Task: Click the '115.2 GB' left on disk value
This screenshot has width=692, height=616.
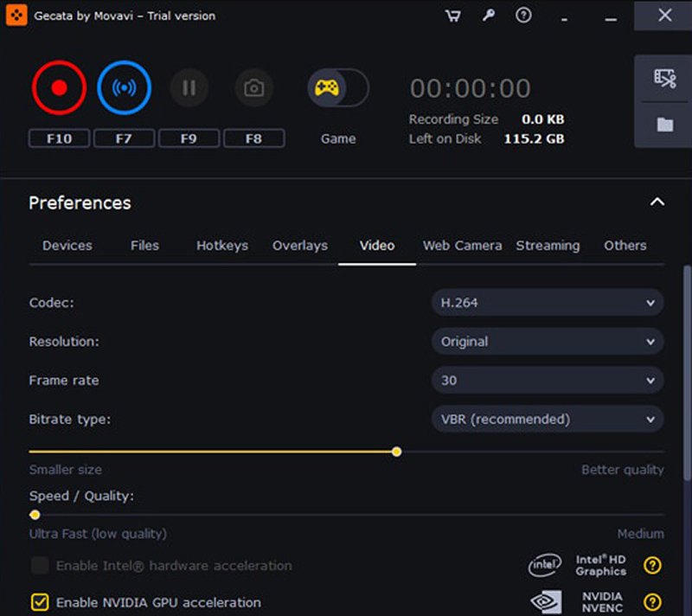Action: click(534, 138)
